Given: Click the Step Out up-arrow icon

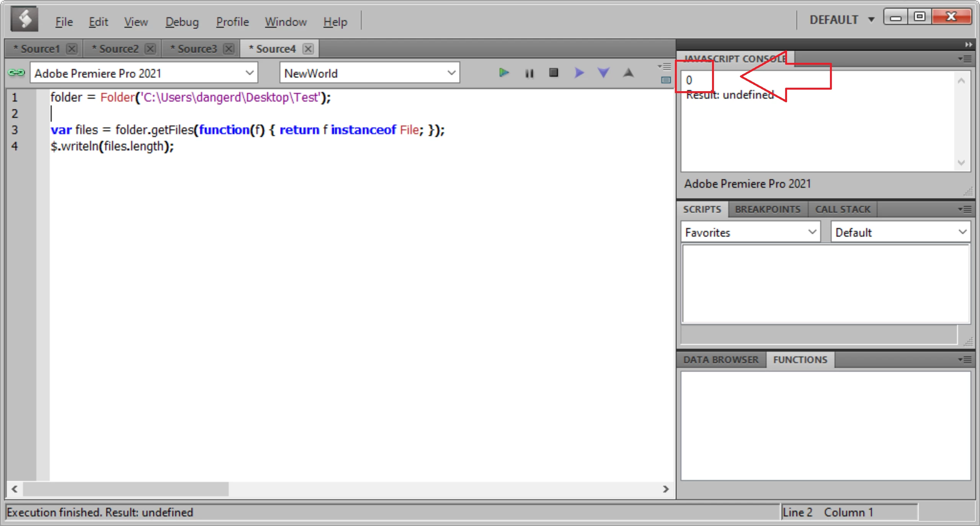Looking at the screenshot, I should (x=628, y=72).
